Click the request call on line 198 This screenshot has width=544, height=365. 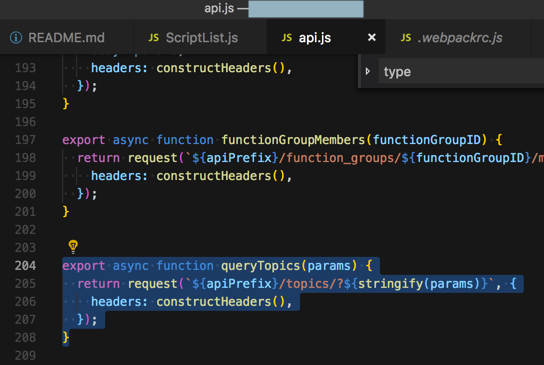click(153, 158)
